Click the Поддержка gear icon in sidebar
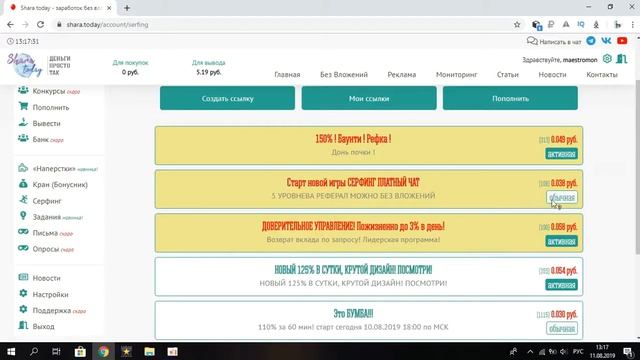The height and width of the screenshot is (360, 640). (x=23, y=309)
